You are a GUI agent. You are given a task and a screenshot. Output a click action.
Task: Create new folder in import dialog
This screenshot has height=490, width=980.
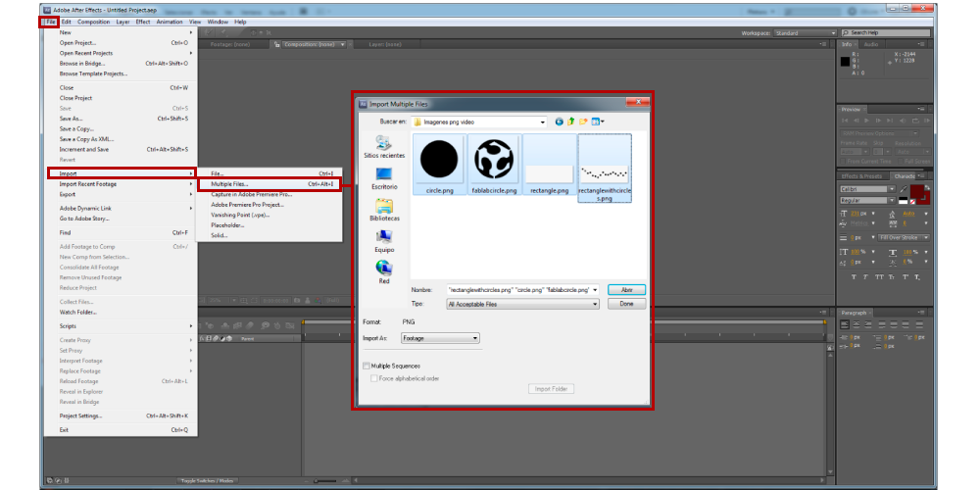[x=582, y=122]
